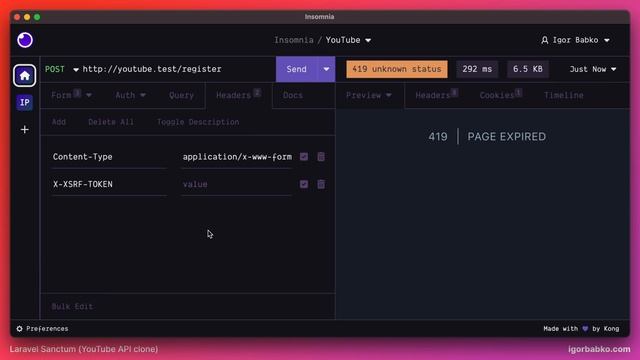Image resolution: width=640 pixels, height=360 pixels.
Task: Open the YouTube project dropdown
Action: [348, 40]
